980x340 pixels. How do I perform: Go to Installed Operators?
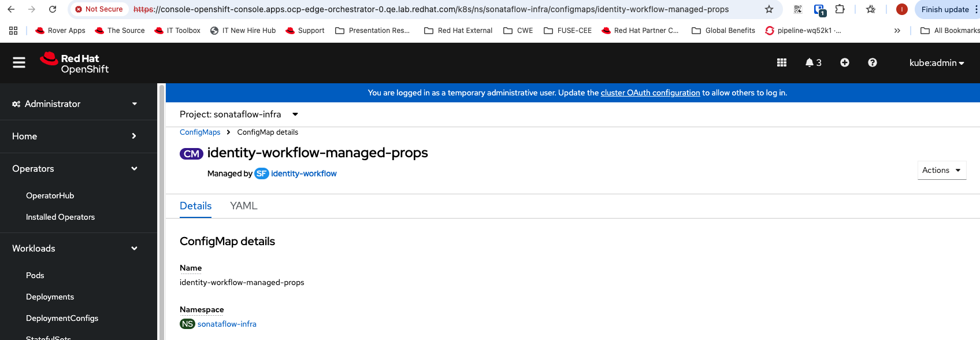tap(60, 217)
